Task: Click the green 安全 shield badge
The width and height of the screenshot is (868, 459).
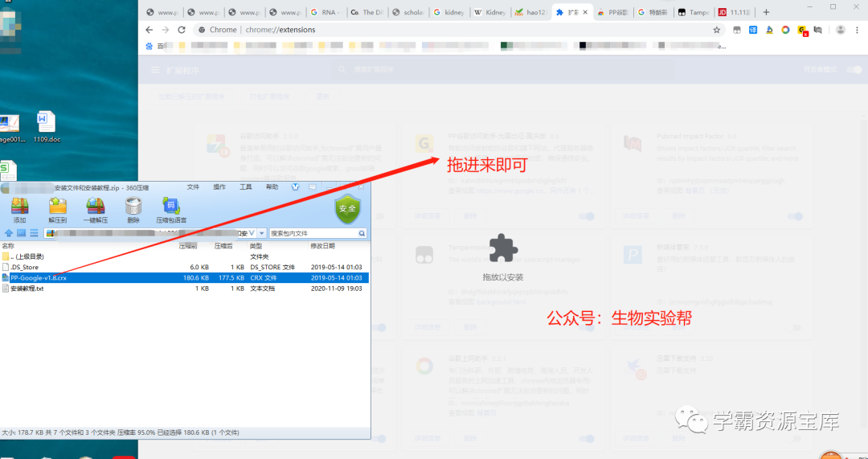Action: pos(348,209)
